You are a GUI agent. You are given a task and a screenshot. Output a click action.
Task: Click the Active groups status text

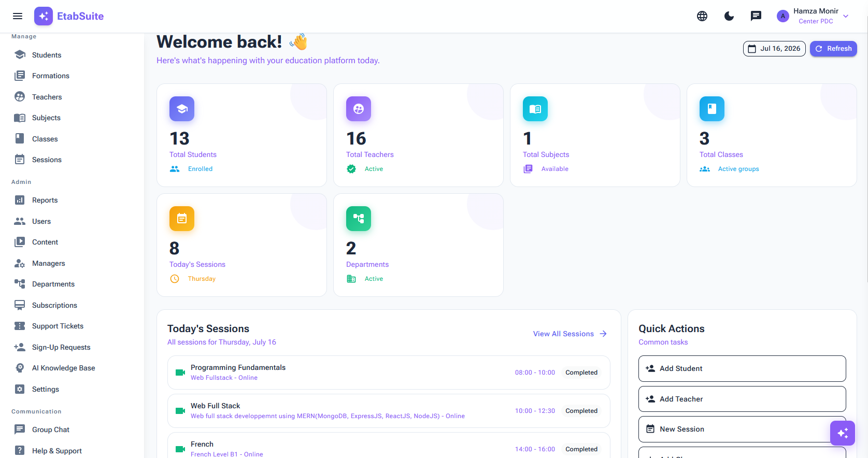[738, 169]
